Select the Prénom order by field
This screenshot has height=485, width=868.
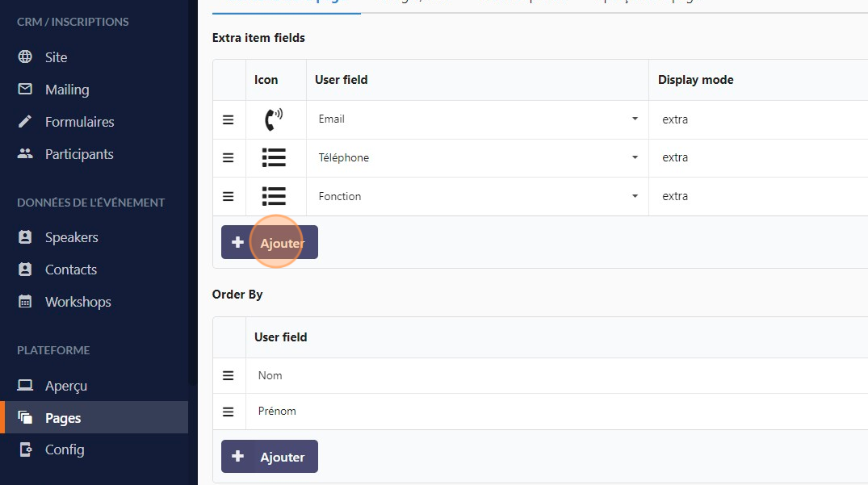click(x=277, y=412)
